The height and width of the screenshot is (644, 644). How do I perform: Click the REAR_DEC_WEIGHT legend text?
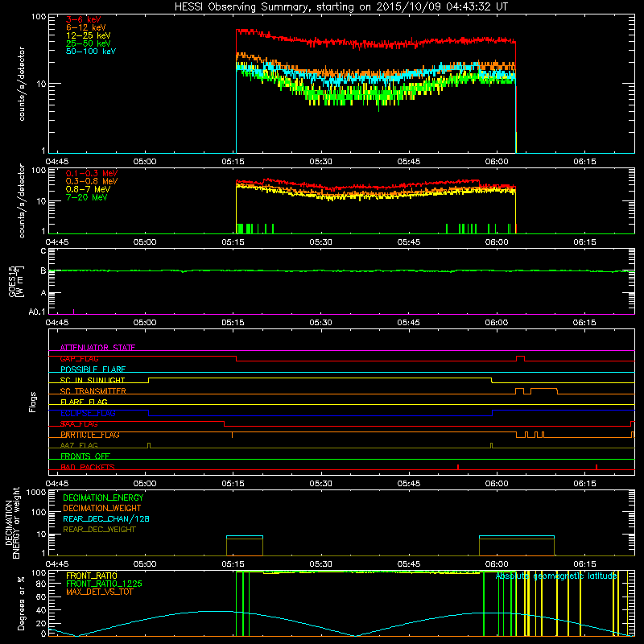click(x=99, y=530)
